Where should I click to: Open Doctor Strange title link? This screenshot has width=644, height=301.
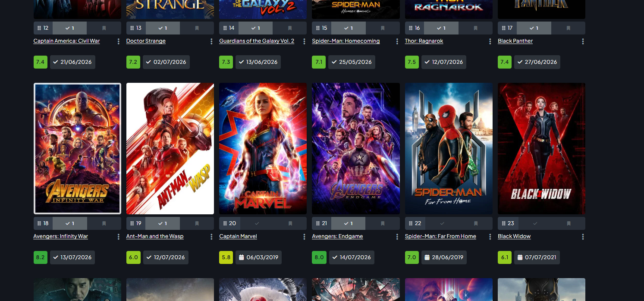(146, 41)
